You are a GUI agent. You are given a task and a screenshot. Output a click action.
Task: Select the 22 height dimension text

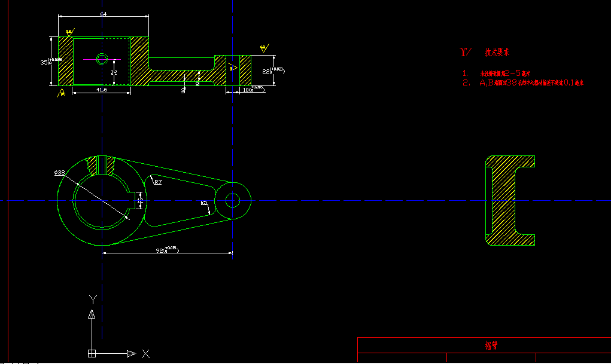pyautogui.click(x=273, y=71)
